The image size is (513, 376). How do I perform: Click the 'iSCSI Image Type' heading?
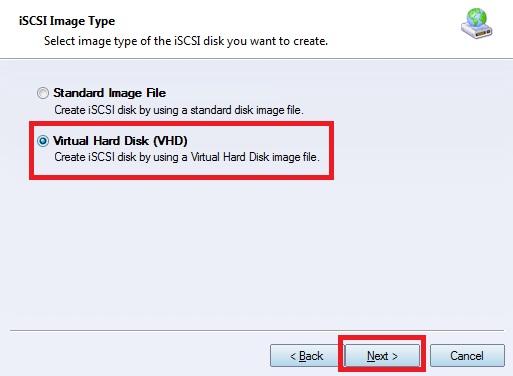[67, 21]
